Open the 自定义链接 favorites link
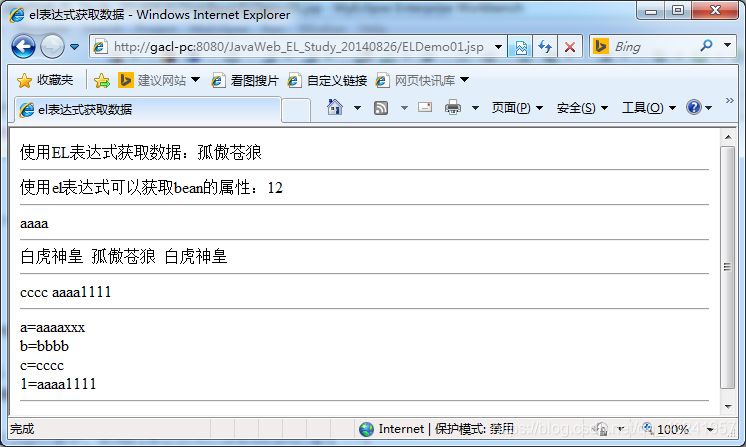The width and height of the screenshot is (746, 447). (327, 80)
